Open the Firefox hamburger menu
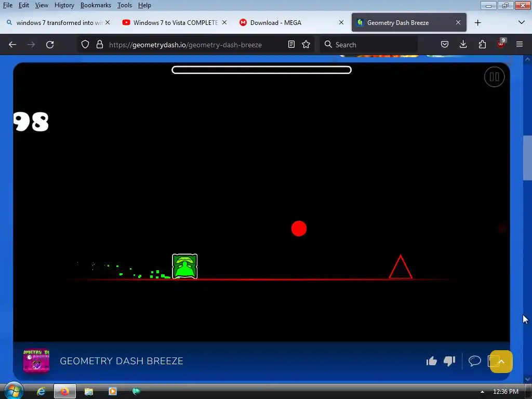Viewport: 532px width, 399px height. pos(520,45)
